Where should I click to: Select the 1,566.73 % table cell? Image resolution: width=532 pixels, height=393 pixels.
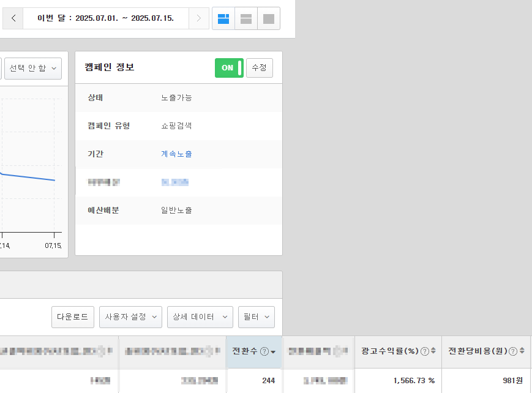tap(398, 381)
